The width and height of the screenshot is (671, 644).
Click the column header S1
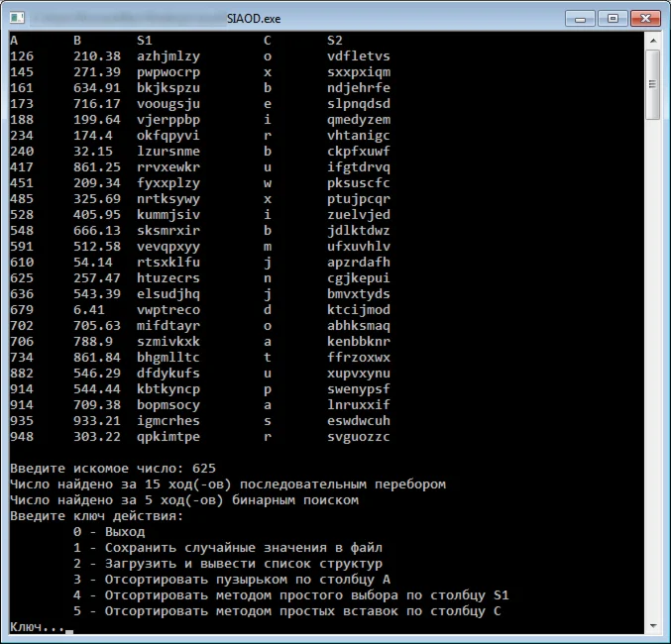click(x=145, y=41)
